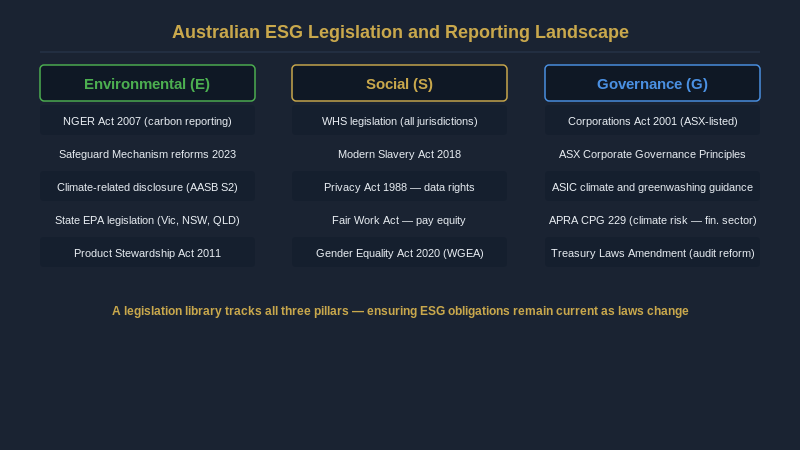Click Safeguard Mechanism reforms 2023
The height and width of the screenshot is (450, 800).
tap(147, 154)
